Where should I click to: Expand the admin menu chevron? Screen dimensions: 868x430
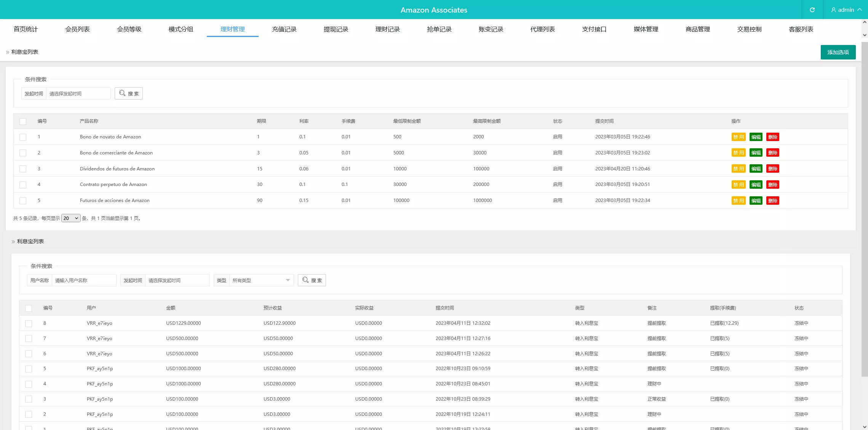(860, 10)
